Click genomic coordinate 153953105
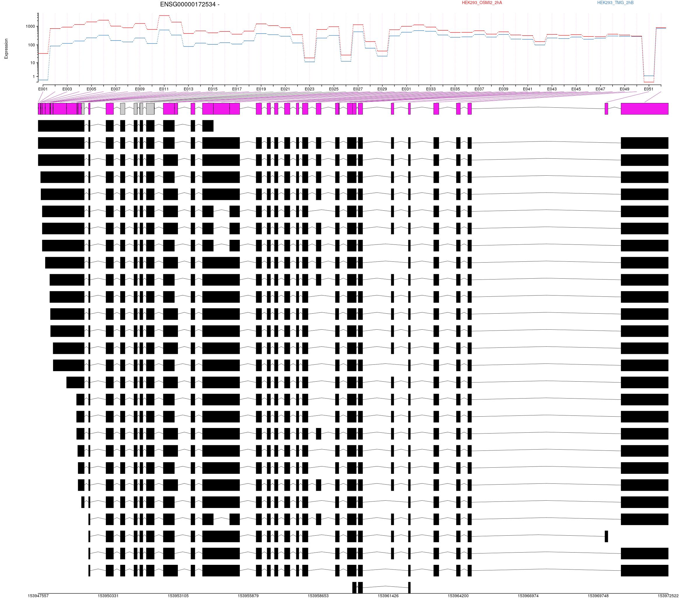The width and height of the screenshot is (700, 601). (x=178, y=596)
